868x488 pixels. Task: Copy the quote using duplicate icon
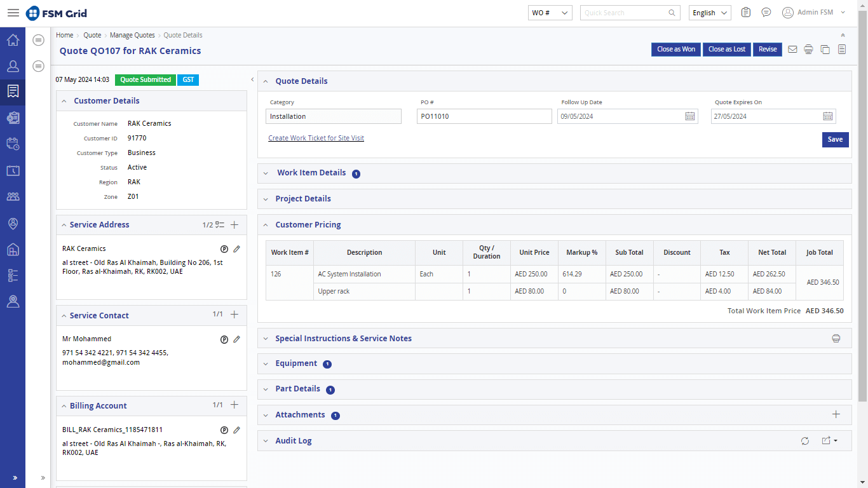825,50
